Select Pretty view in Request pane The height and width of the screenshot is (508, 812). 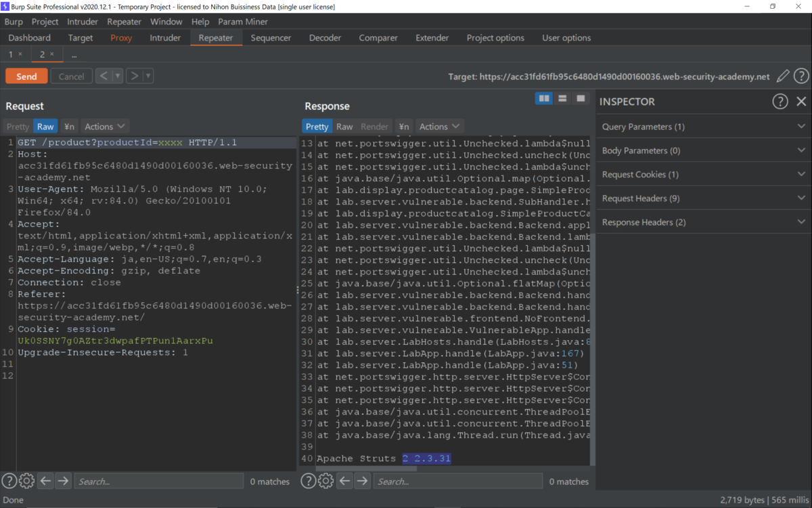pos(18,127)
